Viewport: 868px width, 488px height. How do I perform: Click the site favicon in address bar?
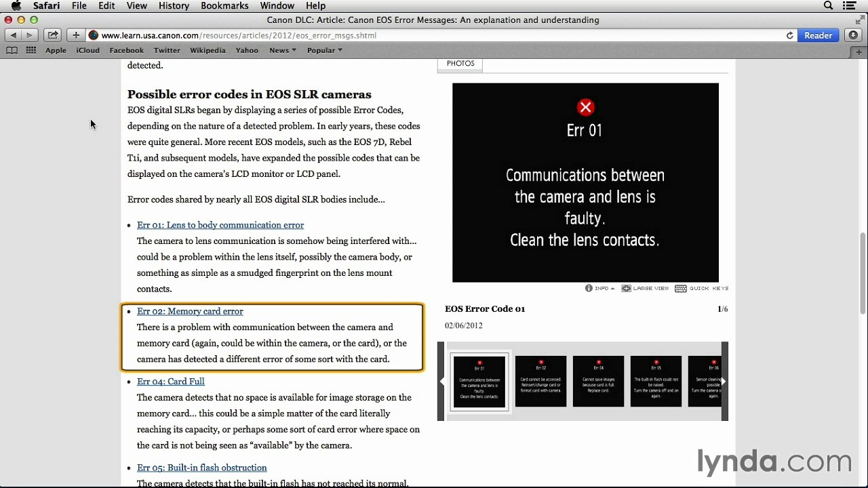click(94, 35)
